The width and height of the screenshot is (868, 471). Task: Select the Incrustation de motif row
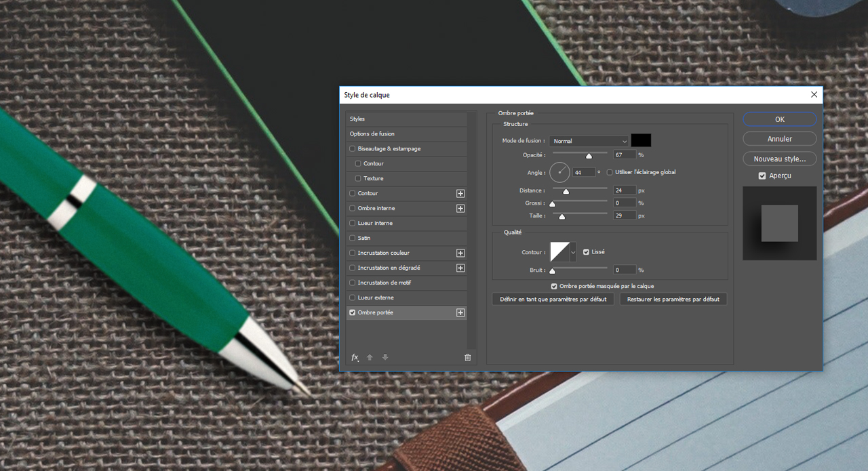(x=406, y=283)
